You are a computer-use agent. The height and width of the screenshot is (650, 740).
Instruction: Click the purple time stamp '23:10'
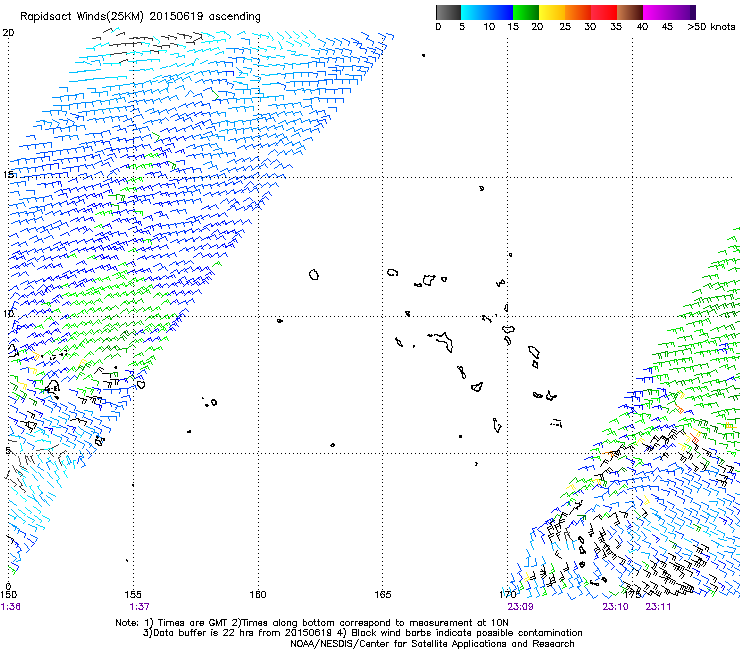pyautogui.click(x=615, y=607)
